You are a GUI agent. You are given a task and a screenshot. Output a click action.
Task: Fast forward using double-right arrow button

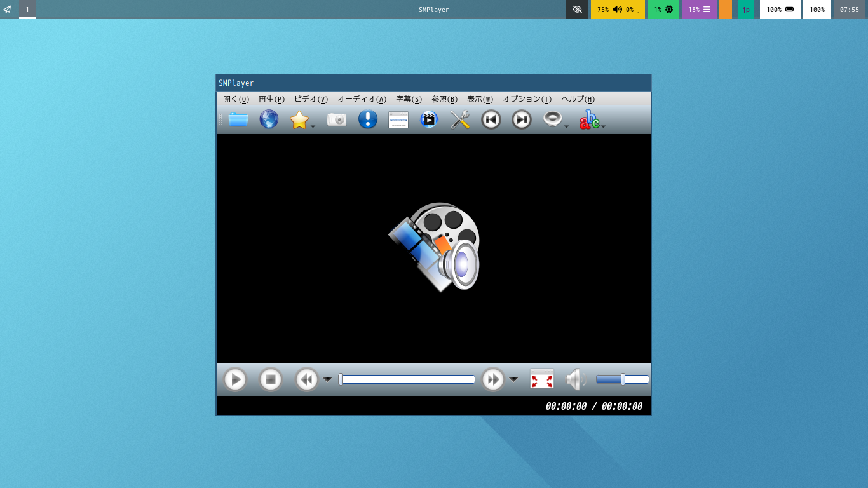coord(493,379)
